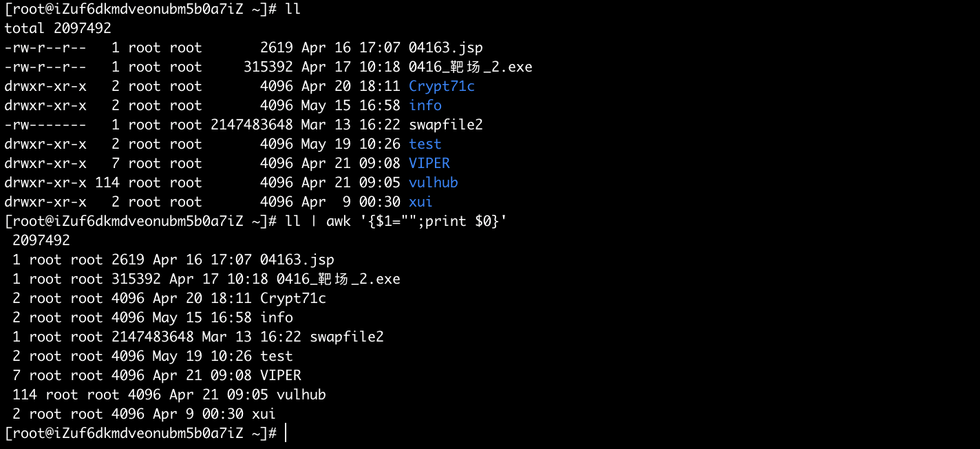Click the blue VIPER directory name

[x=429, y=163]
